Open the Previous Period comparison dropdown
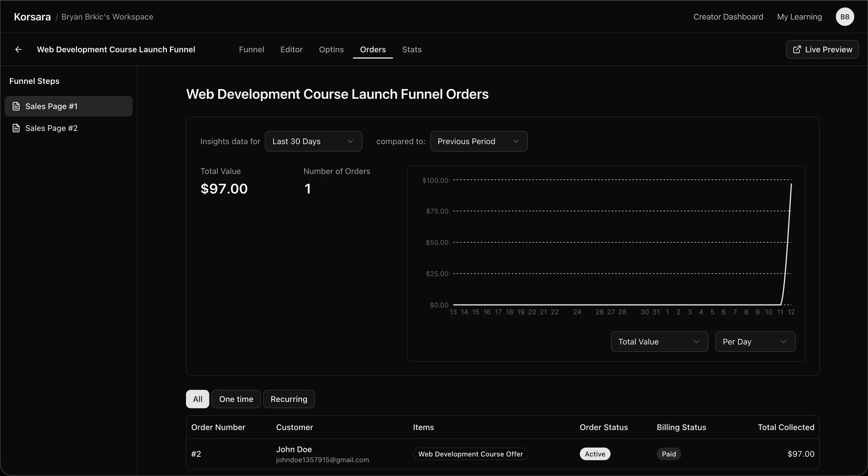Image resolution: width=868 pixels, height=476 pixels. (x=478, y=141)
